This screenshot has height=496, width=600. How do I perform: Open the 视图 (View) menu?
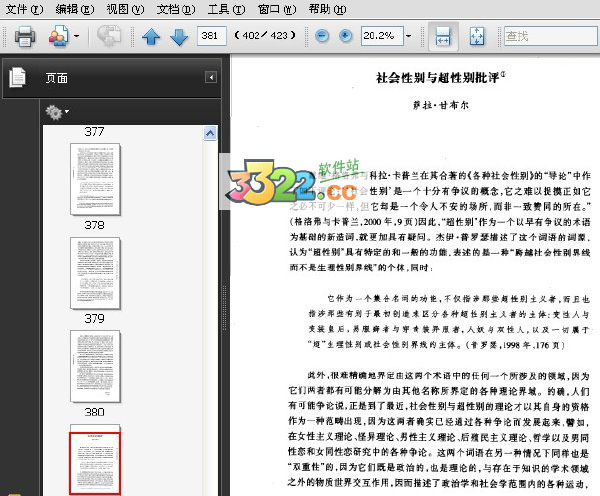(124, 9)
